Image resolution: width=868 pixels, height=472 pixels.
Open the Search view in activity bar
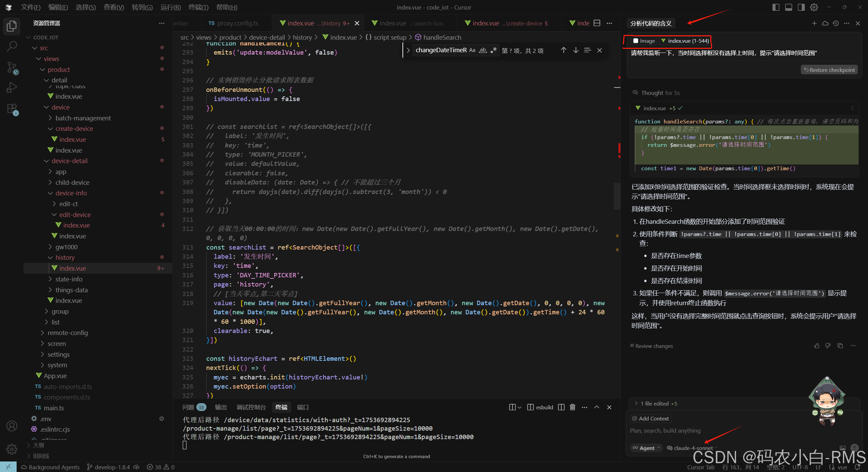click(x=12, y=46)
